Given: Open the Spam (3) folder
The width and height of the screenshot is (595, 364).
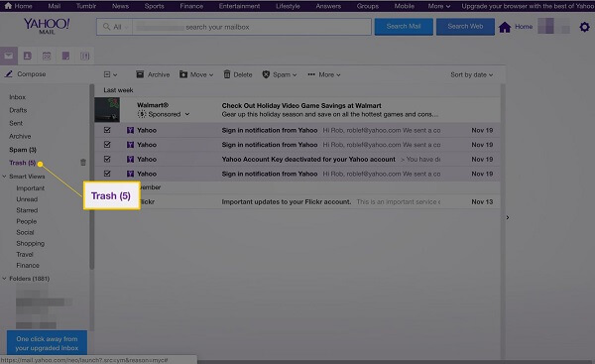Looking at the screenshot, I should tap(23, 150).
